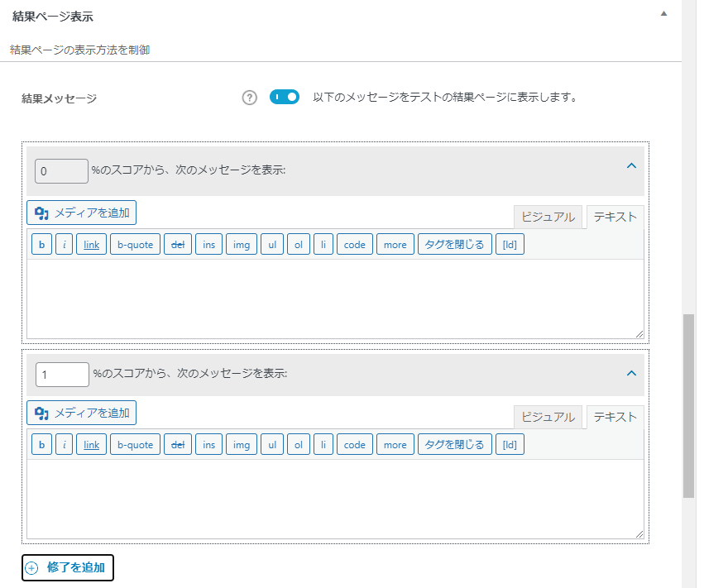
Task: Collapse the 1% score message section chevron
Action: pos(631,373)
